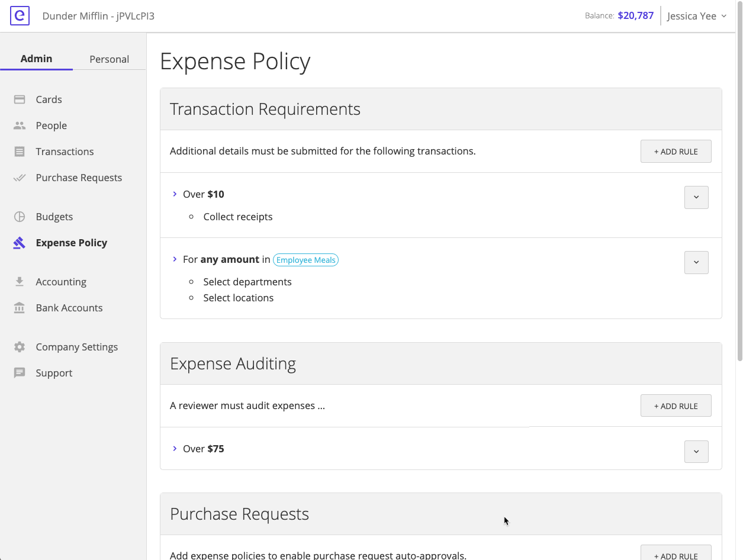
Task: Click the Support chat bubble icon
Action: [x=20, y=373]
